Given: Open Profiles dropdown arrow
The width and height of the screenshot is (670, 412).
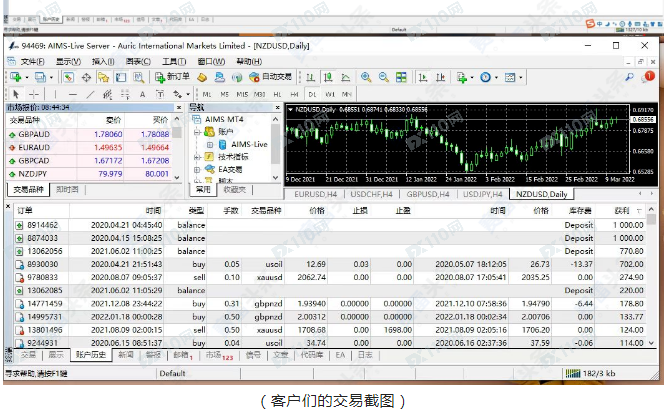Looking at the screenshot, I should [x=51, y=78].
